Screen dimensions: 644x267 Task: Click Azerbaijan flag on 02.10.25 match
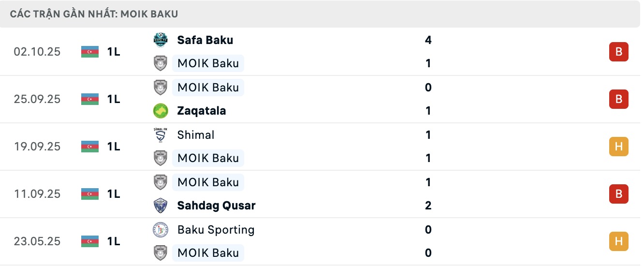[x=90, y=52]
